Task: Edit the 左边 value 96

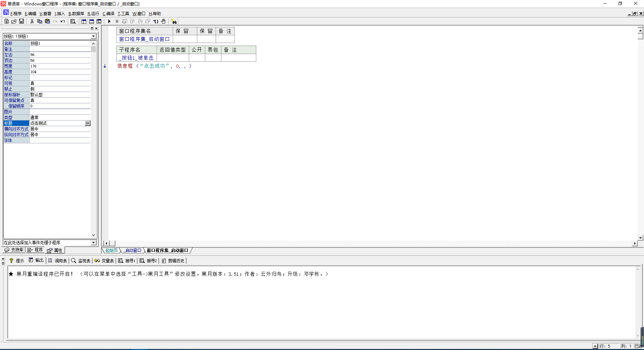Action: coord(60,55)
